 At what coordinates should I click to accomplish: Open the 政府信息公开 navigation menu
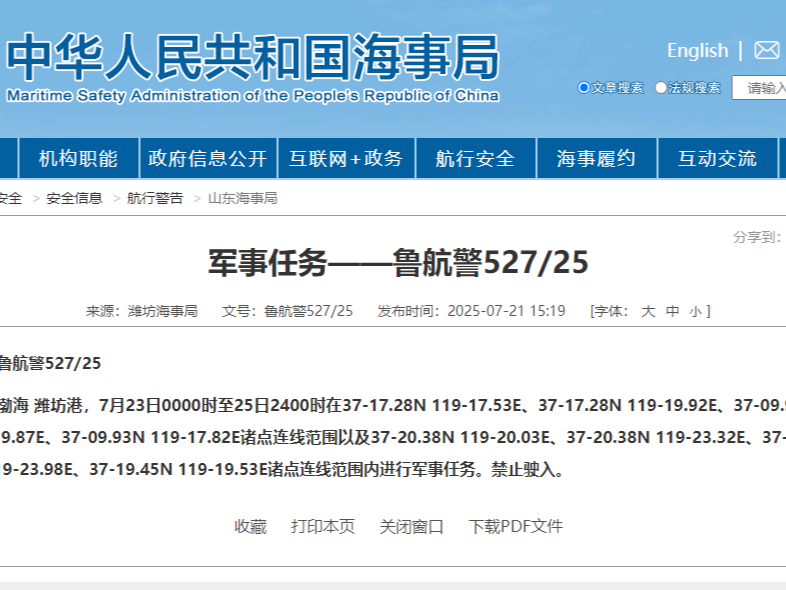point(208,159)
